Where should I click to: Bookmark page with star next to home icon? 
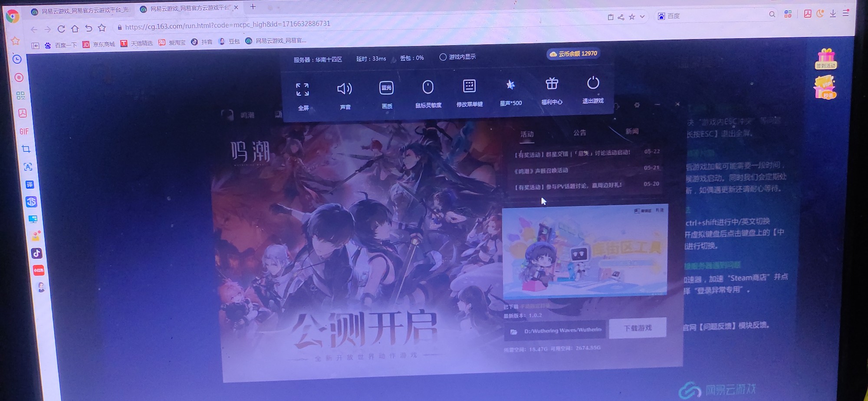pyautogui.click(x=102, y=28)
